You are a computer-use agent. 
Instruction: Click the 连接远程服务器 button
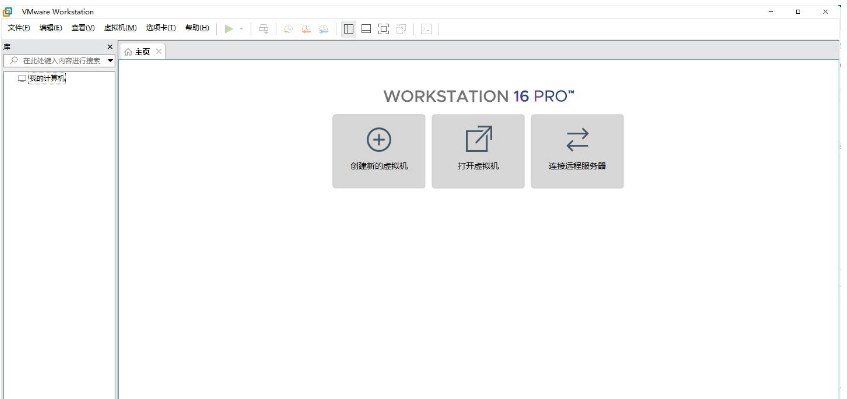577,151
